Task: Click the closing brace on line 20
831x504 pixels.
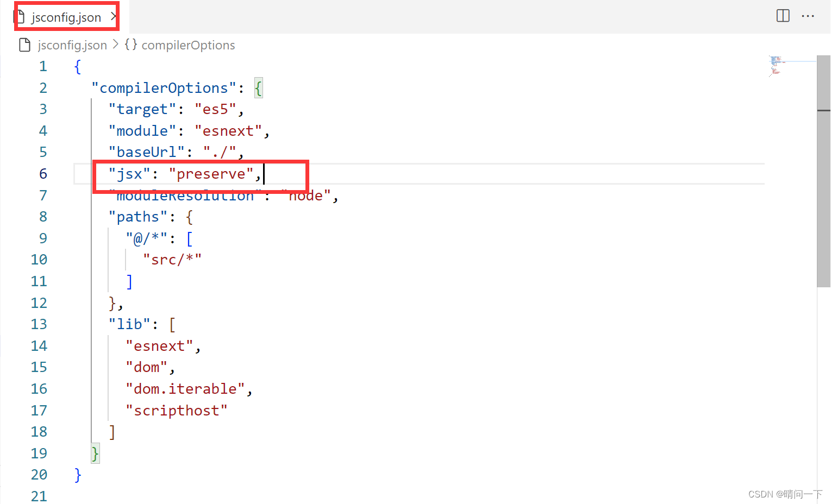Action: coord(77,474)
